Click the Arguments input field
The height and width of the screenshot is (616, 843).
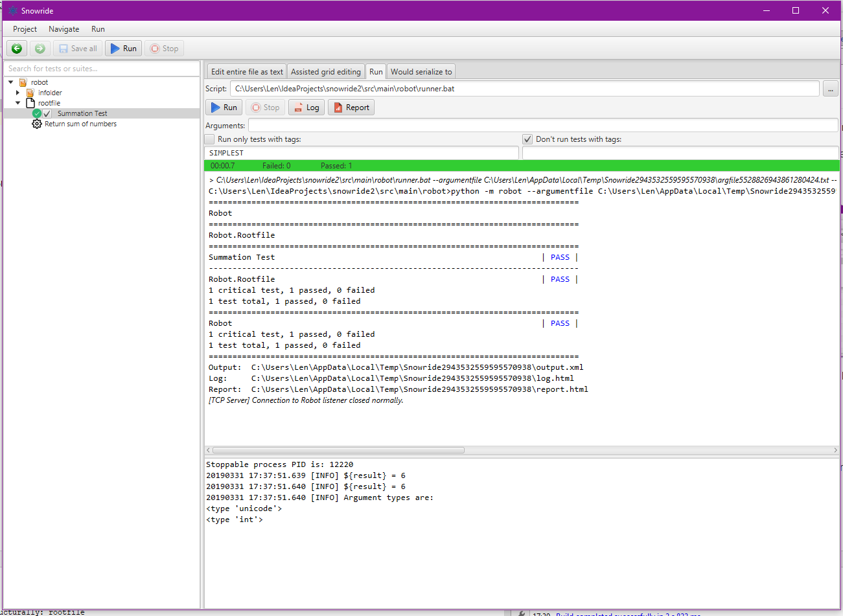pyautogui.click(x=543, y=125)
